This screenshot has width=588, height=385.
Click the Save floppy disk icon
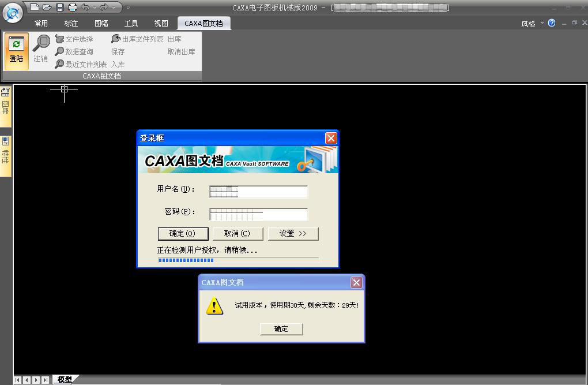point(59,8)
